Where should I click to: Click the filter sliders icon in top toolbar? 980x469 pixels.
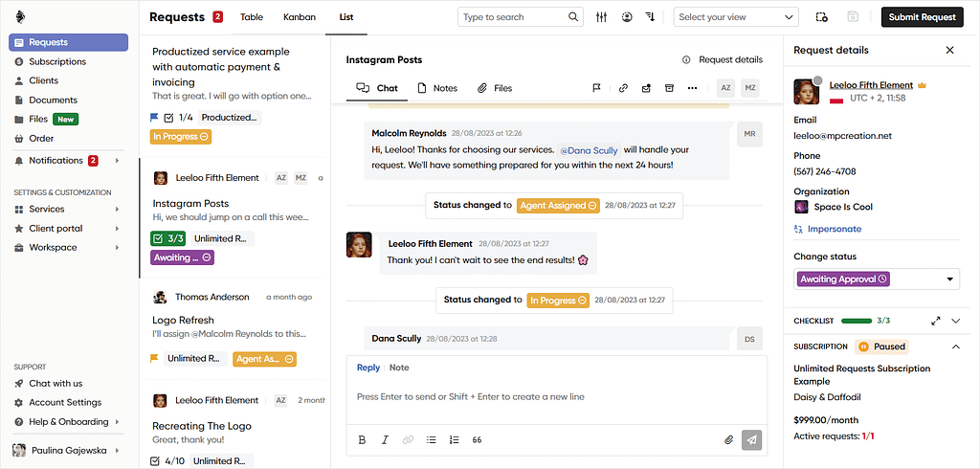click(602, 17)
